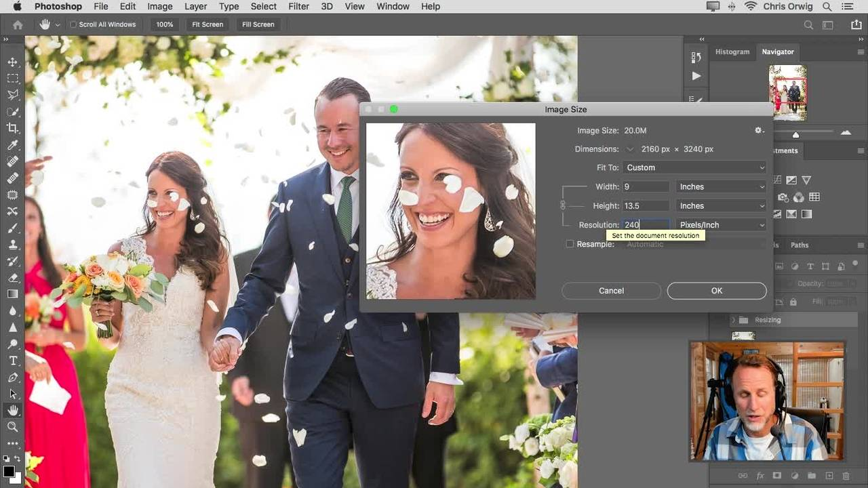
Task: Open the Fit To dropdown
Action: (694, 167)
